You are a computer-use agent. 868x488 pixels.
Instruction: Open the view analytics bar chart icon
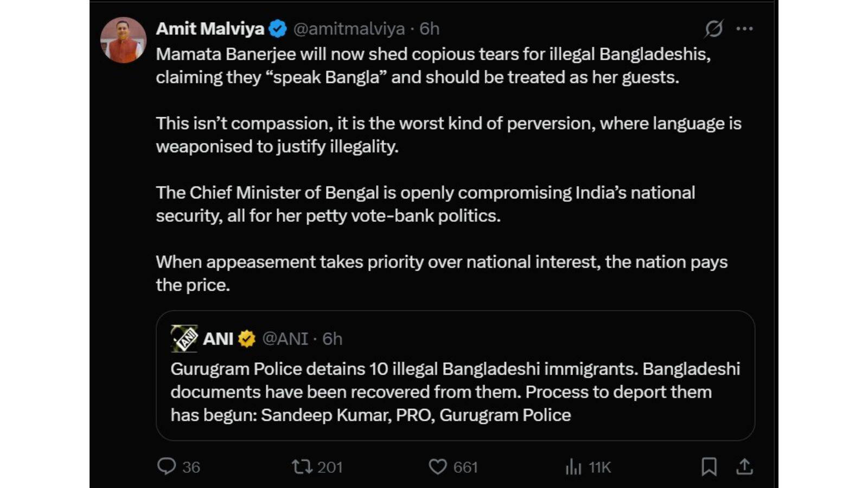click(573, 466)
